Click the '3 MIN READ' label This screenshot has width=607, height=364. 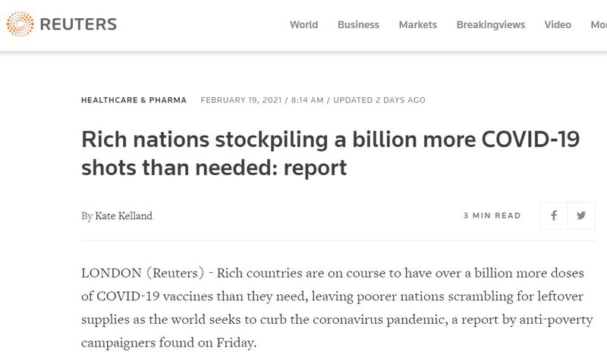(x=492, y=215)
